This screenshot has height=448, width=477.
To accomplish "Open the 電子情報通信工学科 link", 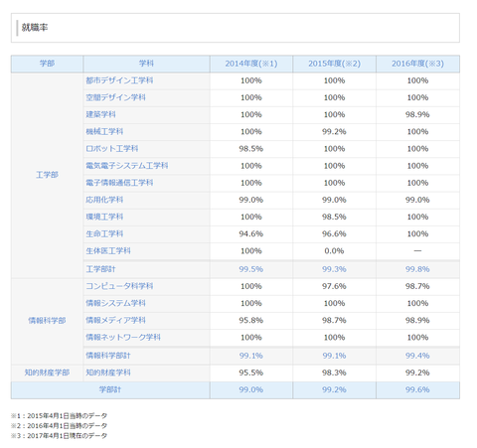I will (x=119, y=183).
